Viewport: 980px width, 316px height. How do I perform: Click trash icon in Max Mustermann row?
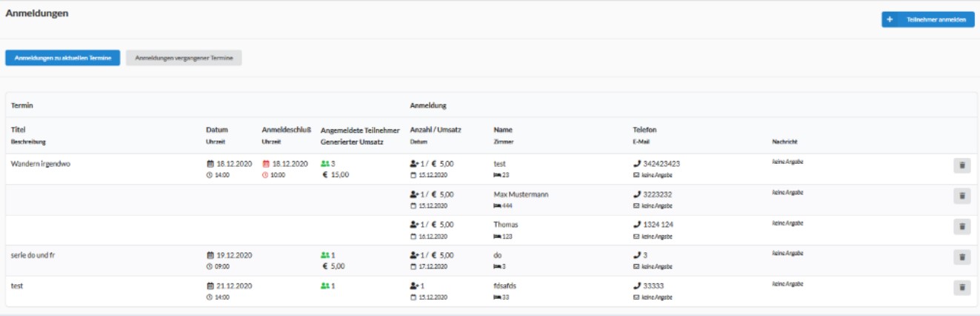[961, 196]
